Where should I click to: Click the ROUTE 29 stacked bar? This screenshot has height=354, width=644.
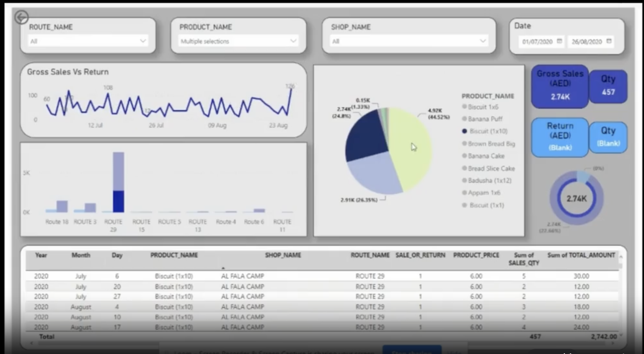click(x=119, y=182)
